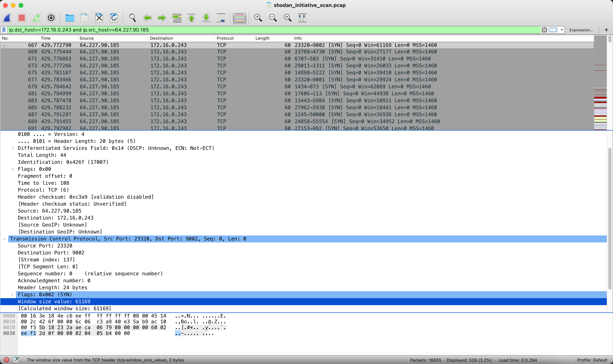Go to specified packet icon
The image size is (613, 364).
click(x=177, y=18)
